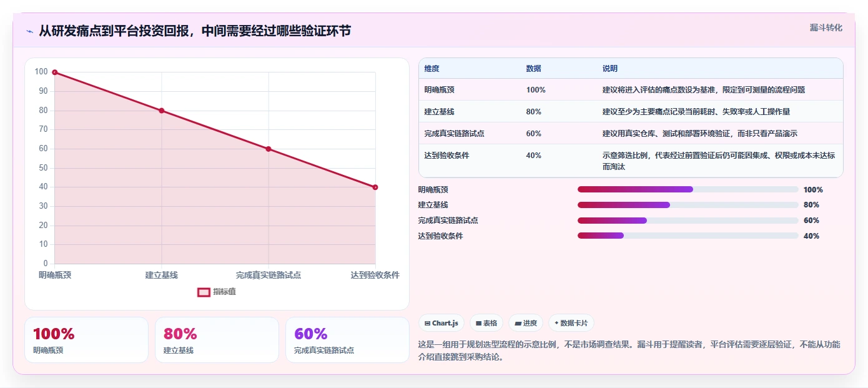868x388 pixels.
Task: Click the y-axis label 50
Action: (x=43, y=167)
